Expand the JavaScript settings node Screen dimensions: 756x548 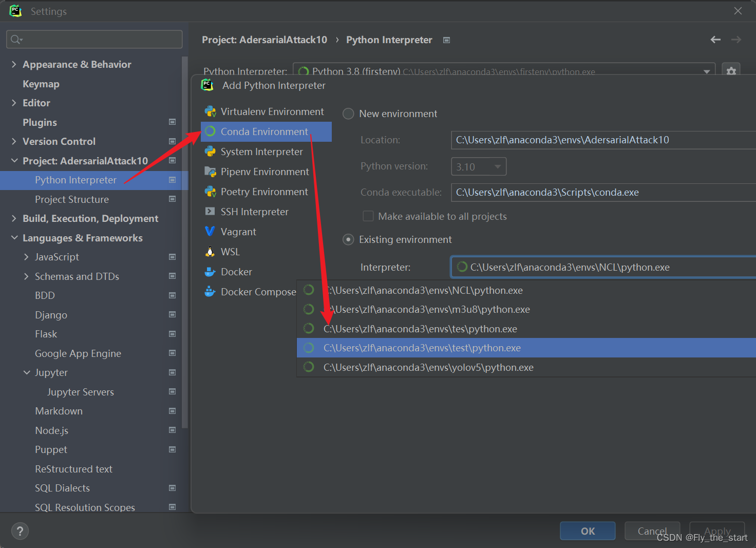click(26, 257)
